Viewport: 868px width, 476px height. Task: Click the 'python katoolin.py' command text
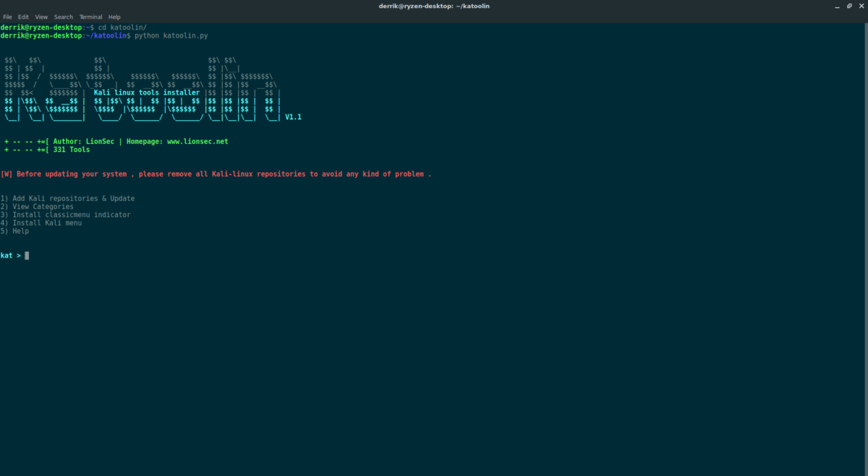click(171, 35)
